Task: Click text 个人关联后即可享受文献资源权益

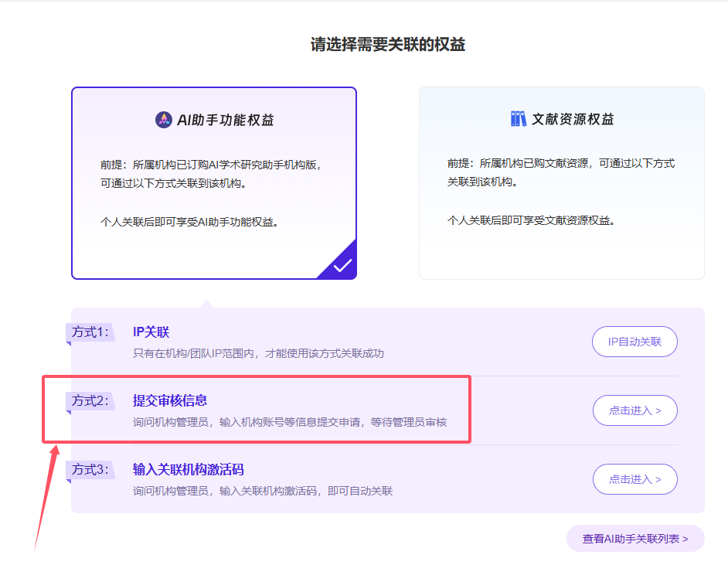Action: point(531,220)
